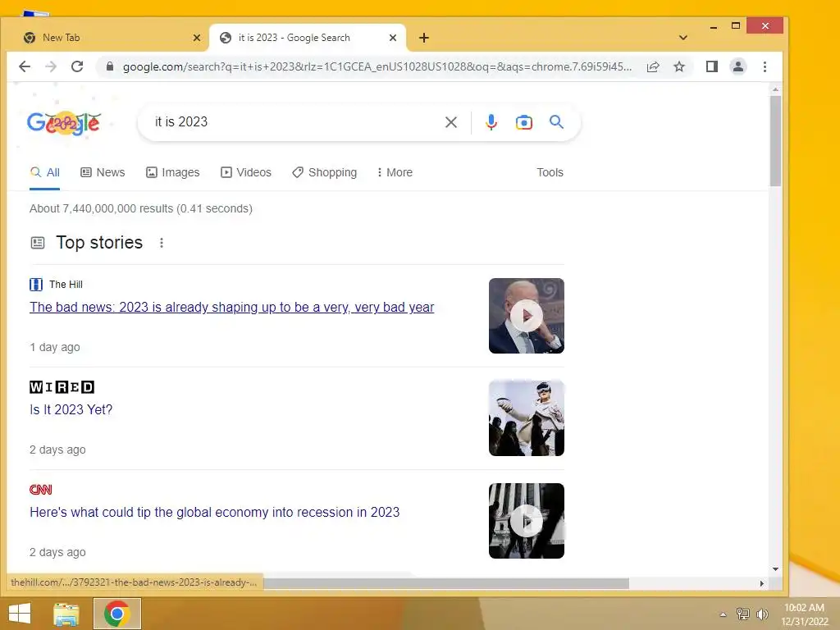The height and width of the screenshot is (630, 840).
Task: Click '1 day ago' under The Hill
Action: (x=55, y=347)
